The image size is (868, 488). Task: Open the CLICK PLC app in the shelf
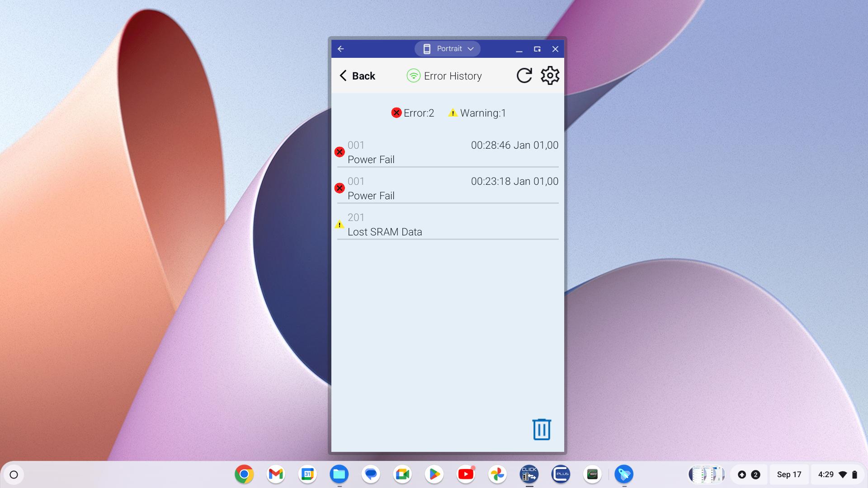(529, 474)
